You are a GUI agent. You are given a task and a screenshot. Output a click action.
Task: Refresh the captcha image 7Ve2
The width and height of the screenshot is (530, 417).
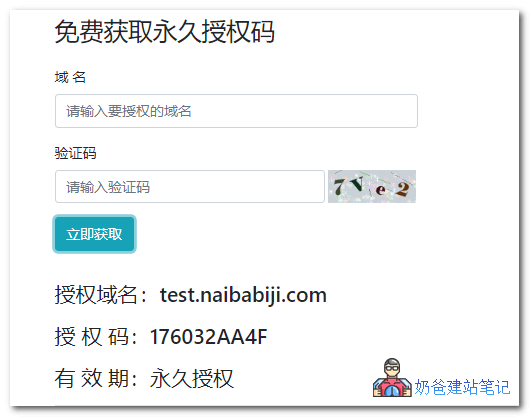(372, 187)
